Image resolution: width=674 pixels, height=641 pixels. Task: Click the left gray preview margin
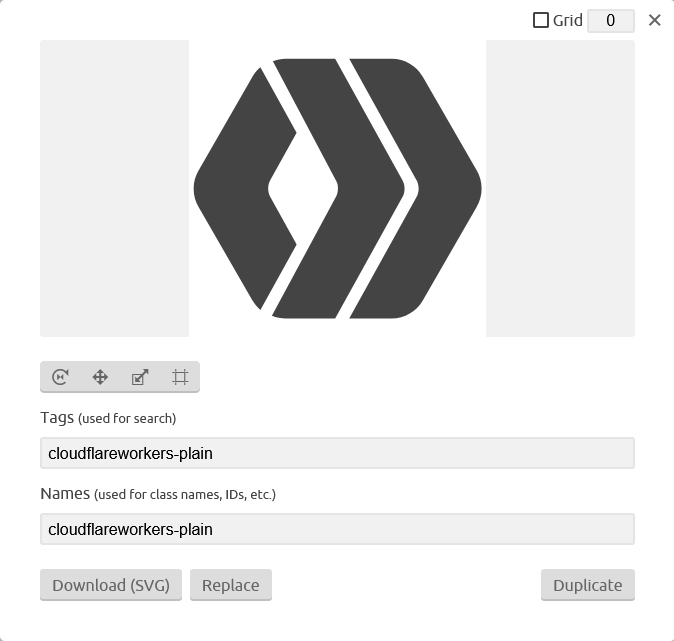[114, 189]
